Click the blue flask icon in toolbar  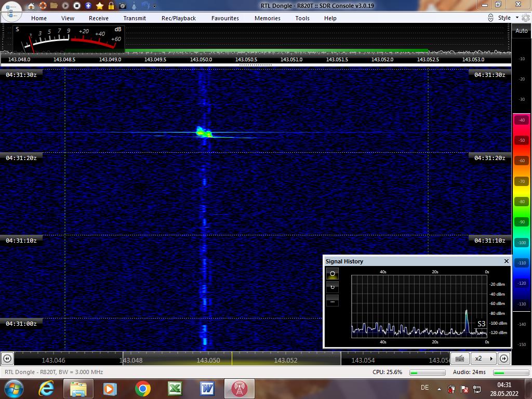point(134,5)
